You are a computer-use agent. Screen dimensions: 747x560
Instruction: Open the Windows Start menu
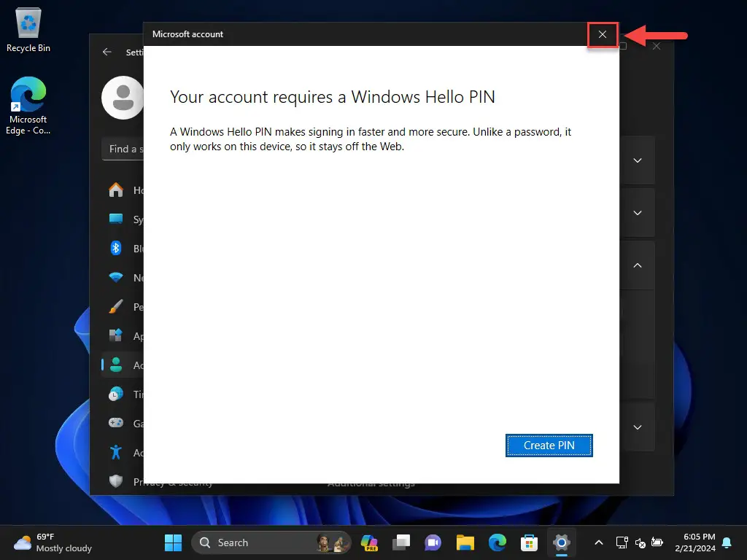(x=173, y=542)
